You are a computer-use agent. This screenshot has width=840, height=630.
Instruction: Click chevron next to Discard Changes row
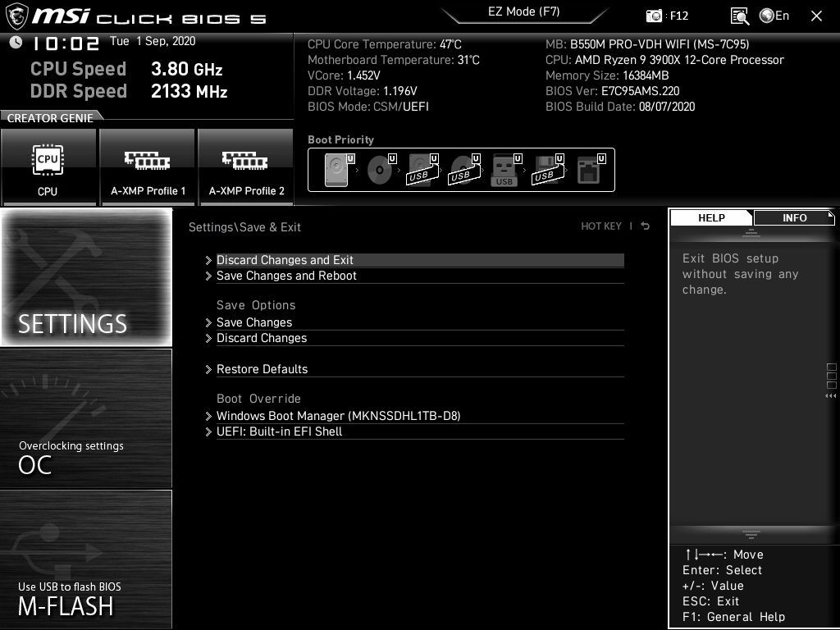click(x=208, y=338)
